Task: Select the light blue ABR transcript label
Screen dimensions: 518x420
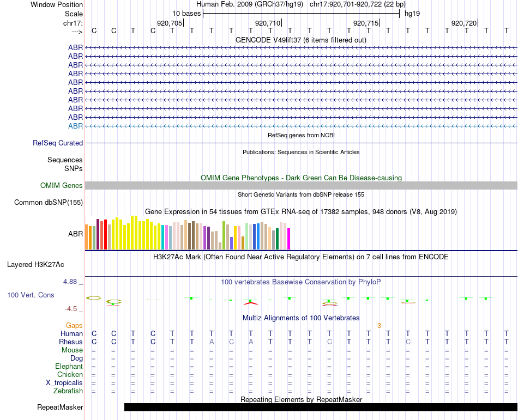Action: coord(75,126)
